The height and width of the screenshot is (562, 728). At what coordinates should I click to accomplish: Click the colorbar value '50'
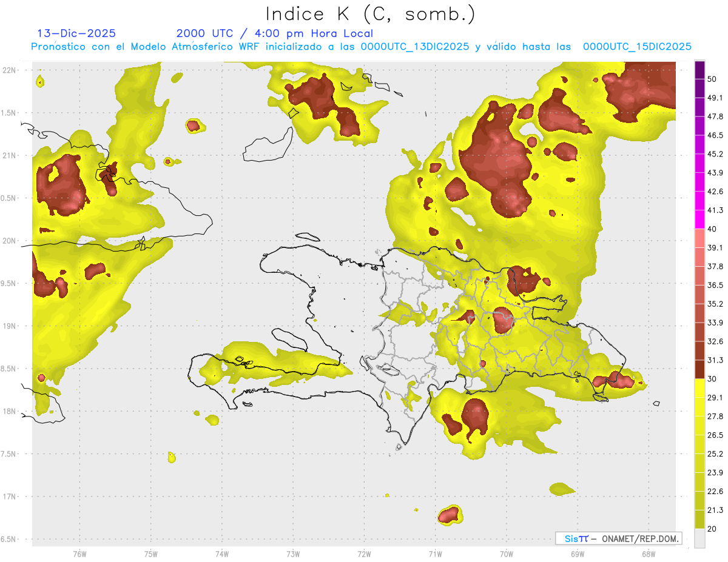[713, 79]
